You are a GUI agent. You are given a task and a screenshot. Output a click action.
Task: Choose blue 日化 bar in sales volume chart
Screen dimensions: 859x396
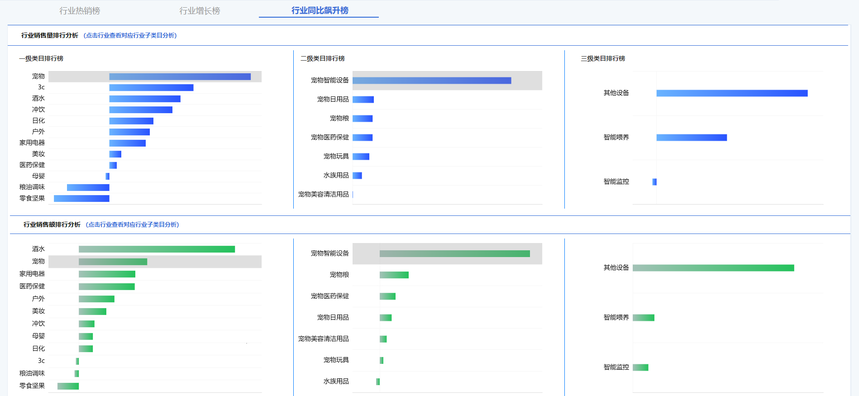click(131, 120)
